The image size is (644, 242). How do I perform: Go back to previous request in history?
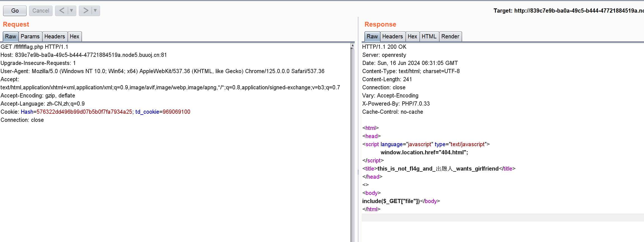coord(62,11)
